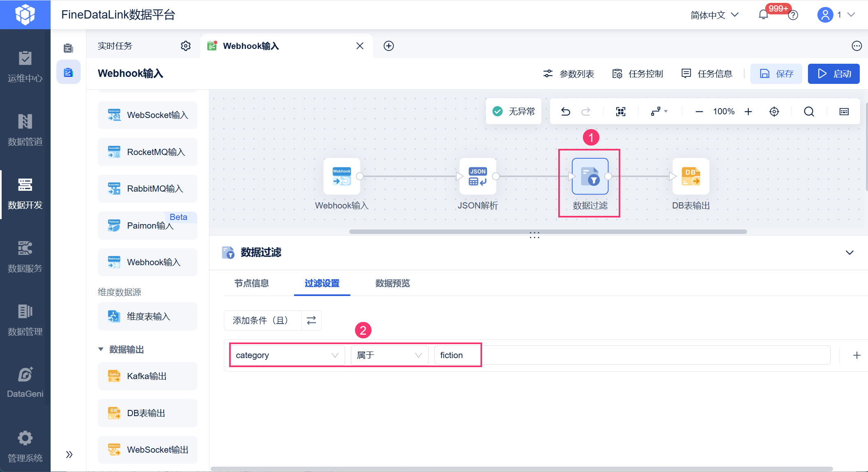Image resolution: width=868 pixels, height=472 pixels.
Task: Select the JSON解析 node on canvas
Action: point(478,176)
